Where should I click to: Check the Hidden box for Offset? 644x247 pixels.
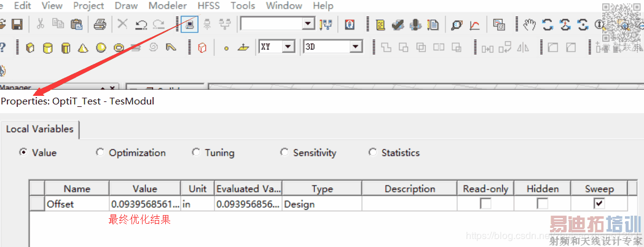[x=543, y=203]
